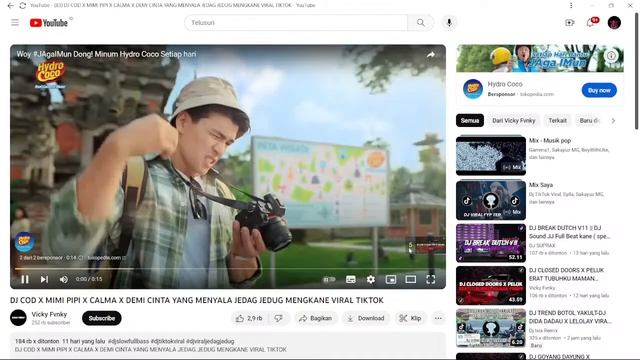Dislike the video
The width and height of the screenshot is (640, 360).
coord(279,318)
